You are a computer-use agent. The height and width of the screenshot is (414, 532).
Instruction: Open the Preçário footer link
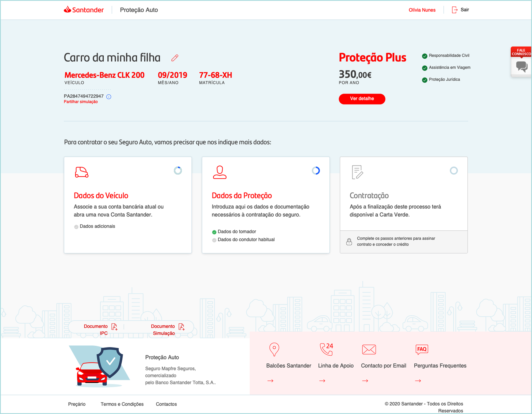click(x=77, y=404)
